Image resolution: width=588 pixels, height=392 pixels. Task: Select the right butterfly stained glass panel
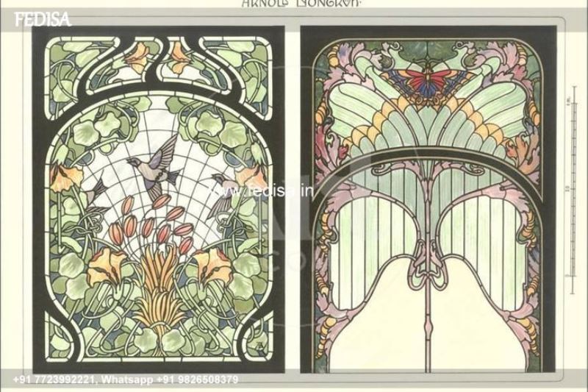(x=429, y=199)
